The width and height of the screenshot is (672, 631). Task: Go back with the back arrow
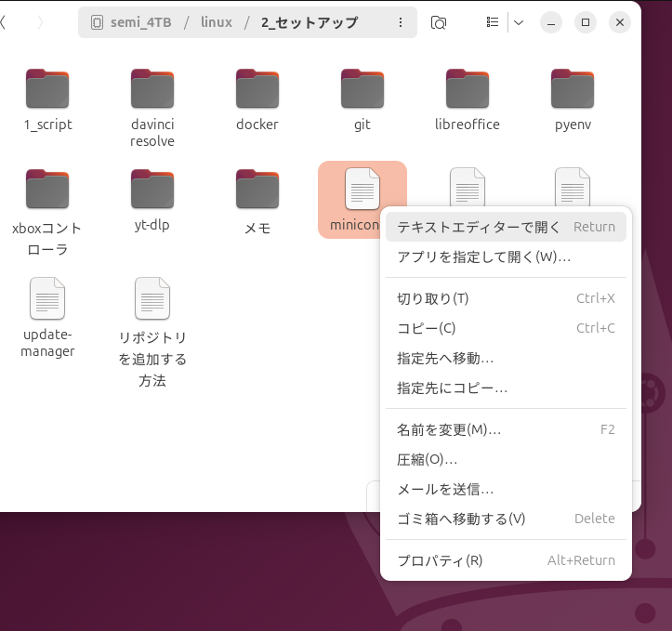tap(3, 22)
